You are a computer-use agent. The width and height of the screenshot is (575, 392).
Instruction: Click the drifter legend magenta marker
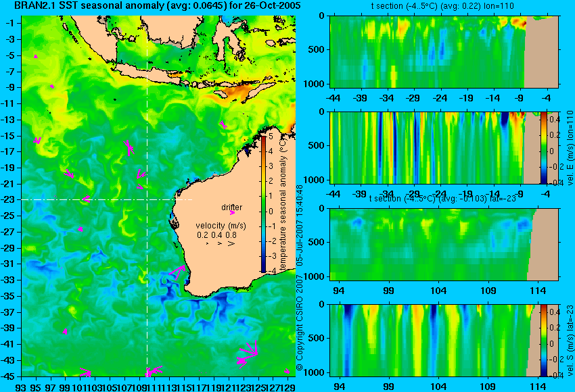pyautogui.click(x=232, y=212)
